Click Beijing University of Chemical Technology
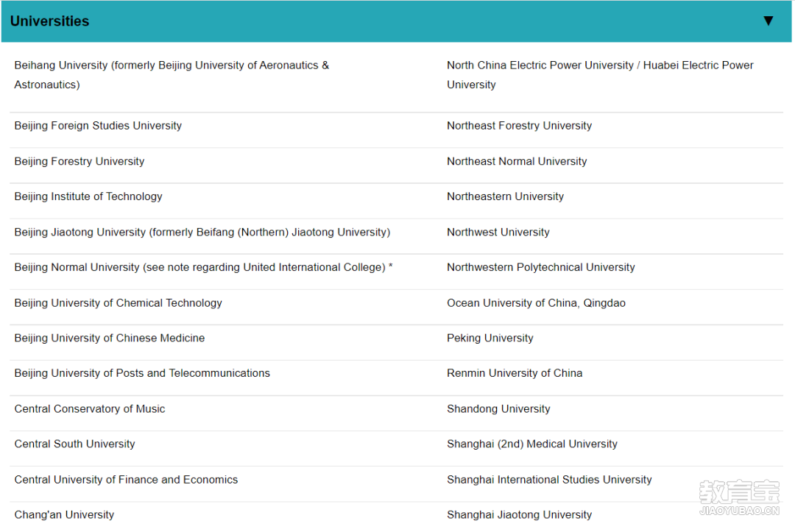The image size is (795, 532). pyautogui.click(x=118, y=302)
